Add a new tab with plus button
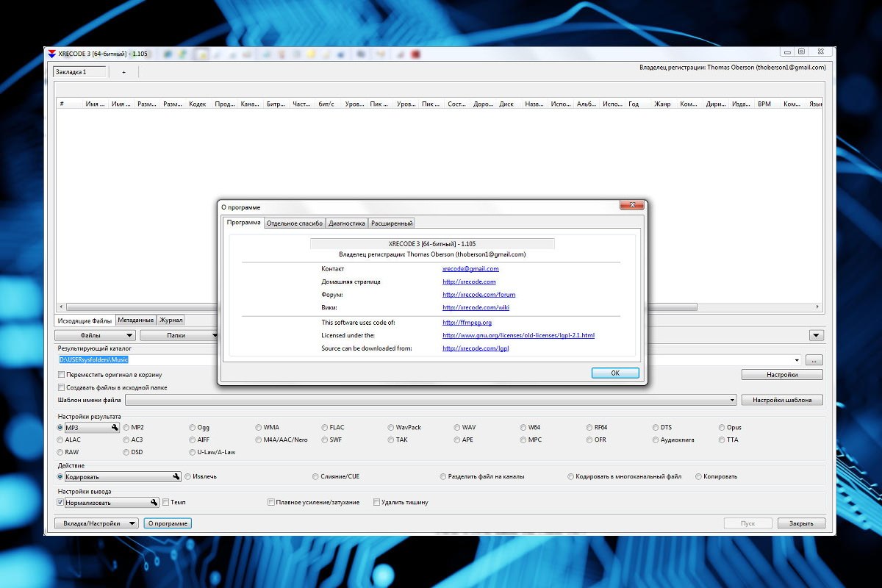 click(123, 72)
